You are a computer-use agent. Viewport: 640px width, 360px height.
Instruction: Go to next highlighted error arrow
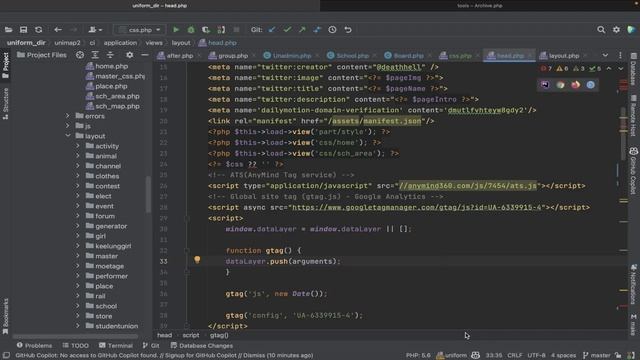click(x=620, y=69)
